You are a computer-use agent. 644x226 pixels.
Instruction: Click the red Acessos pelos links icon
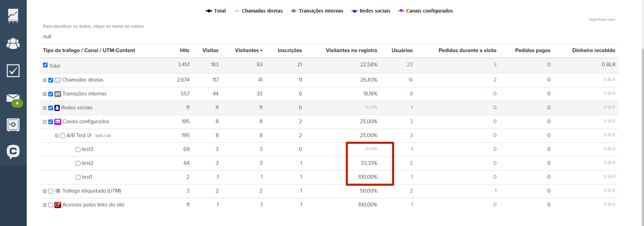pos(57,205)
